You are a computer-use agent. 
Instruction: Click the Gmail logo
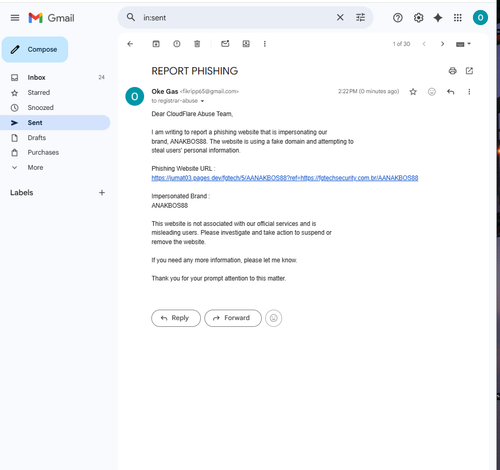[52, 18]
